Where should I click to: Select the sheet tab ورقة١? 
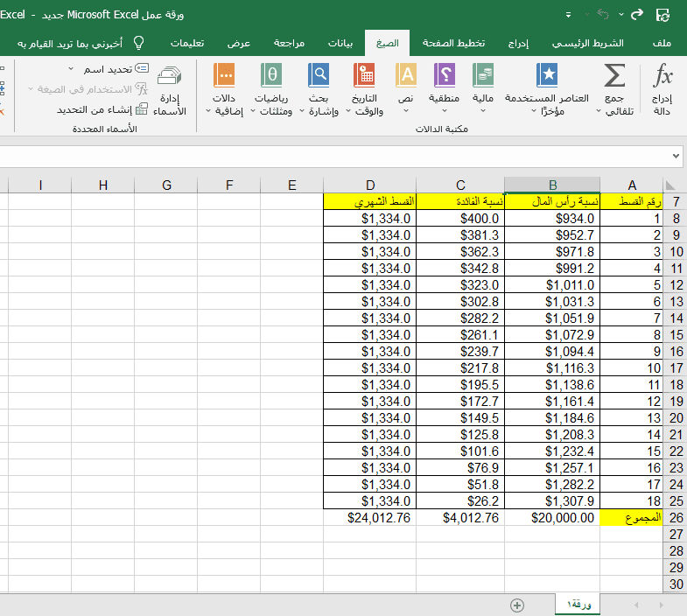coord(578,605)
